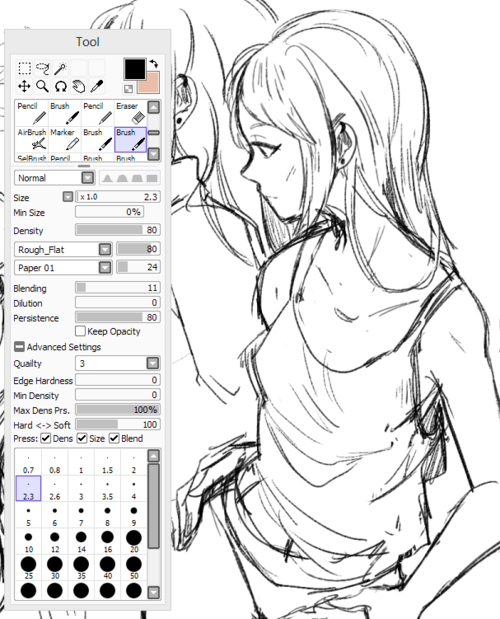Choose the Brush preset right of Marker
500x619 pixels.
click(98, 139)
